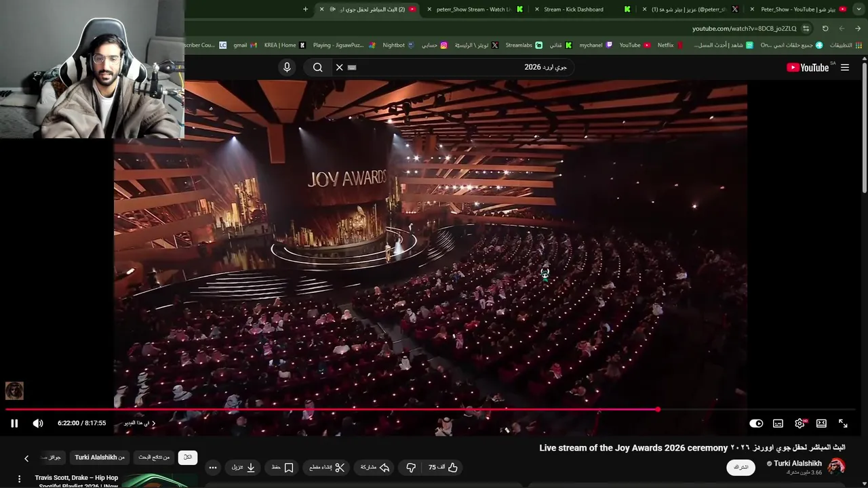Open the YouTube hamburger guide menu
Viewport: 868px width, 488px height.
tap(845, 67)
